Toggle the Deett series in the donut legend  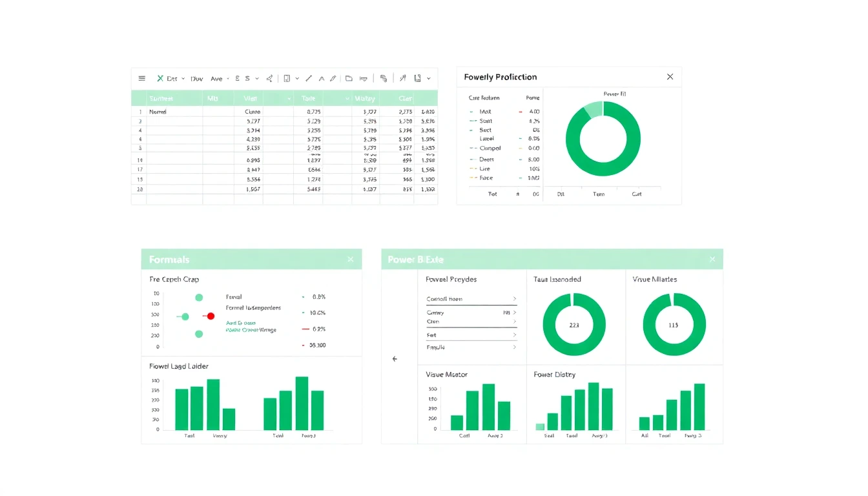pyautogui.click(x=486, y=159)
